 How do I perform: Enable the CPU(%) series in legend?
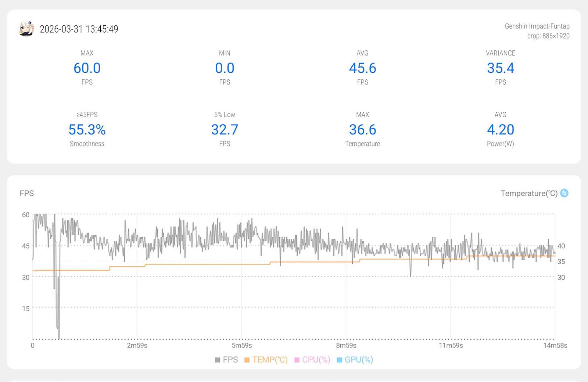coord(312,360)
